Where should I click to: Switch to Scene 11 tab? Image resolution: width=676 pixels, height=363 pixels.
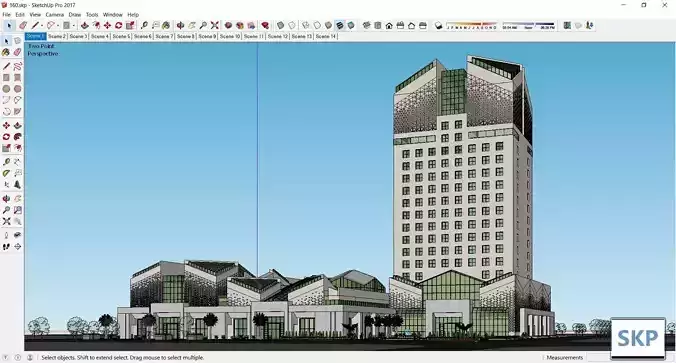pyautogui.click(x=254, y=36)
